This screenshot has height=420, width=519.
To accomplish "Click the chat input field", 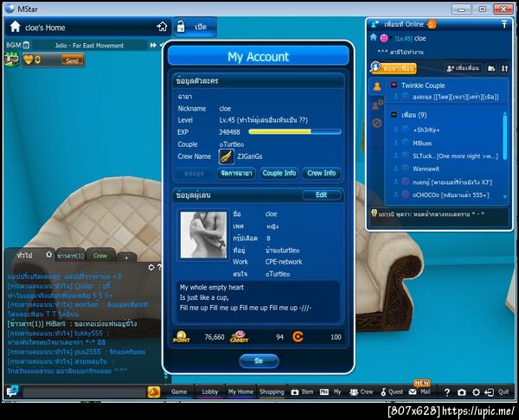I will [84, 392].
